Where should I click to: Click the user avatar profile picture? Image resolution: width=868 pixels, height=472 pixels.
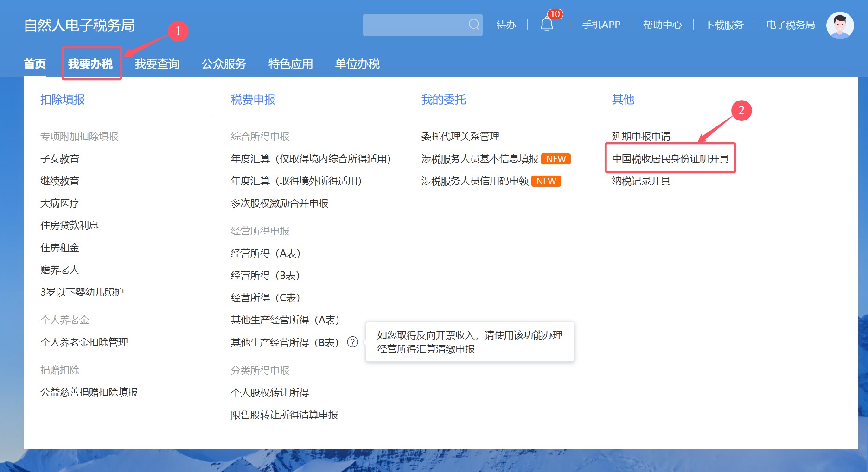click(x=840, y=25)
